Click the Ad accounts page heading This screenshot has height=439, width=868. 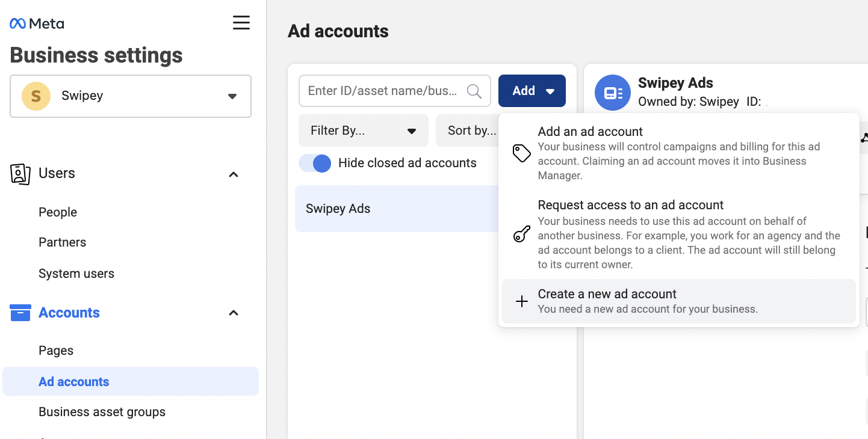338,31
